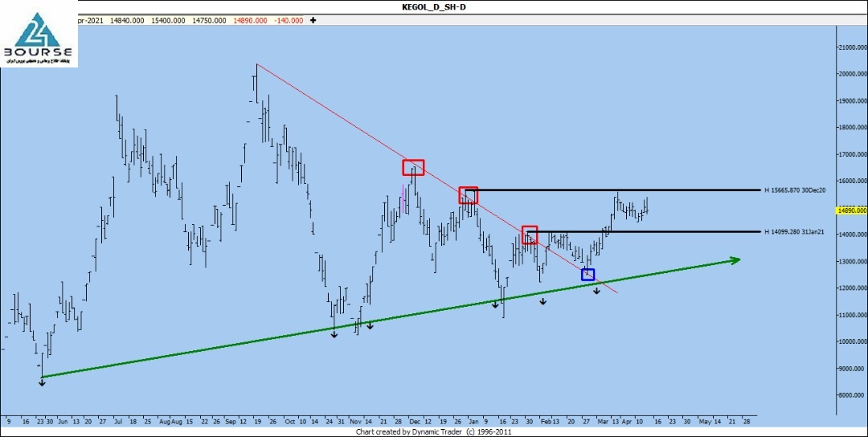This screenshot has height=437, width=868.
Task: Click the 21000.000 price axis label
Action: [x=852, y=47]
